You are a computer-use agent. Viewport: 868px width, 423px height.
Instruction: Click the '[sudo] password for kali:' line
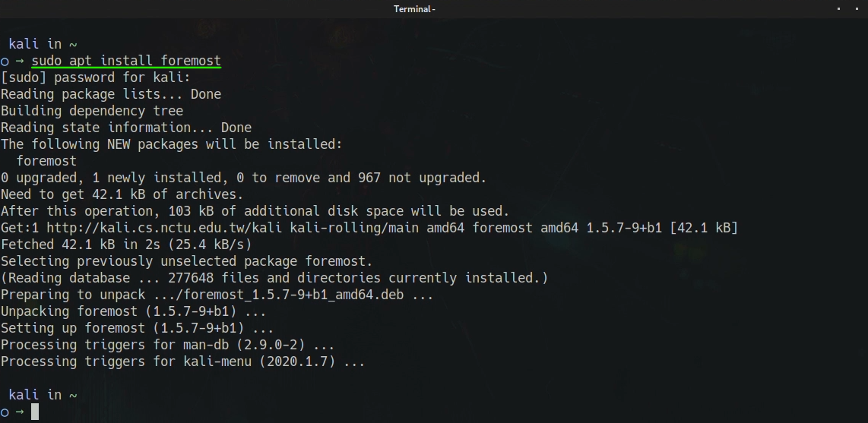point(96,77)
